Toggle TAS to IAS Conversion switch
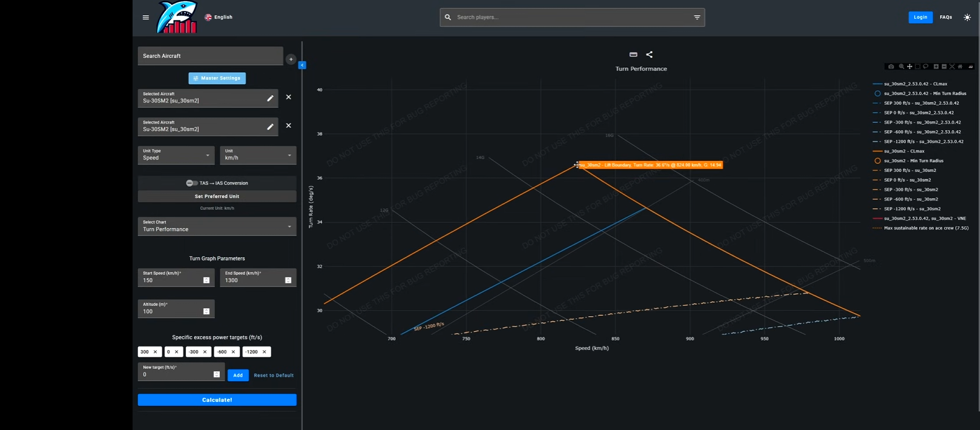The height and width of the screenshot is (430, 980). pos(191,183)
